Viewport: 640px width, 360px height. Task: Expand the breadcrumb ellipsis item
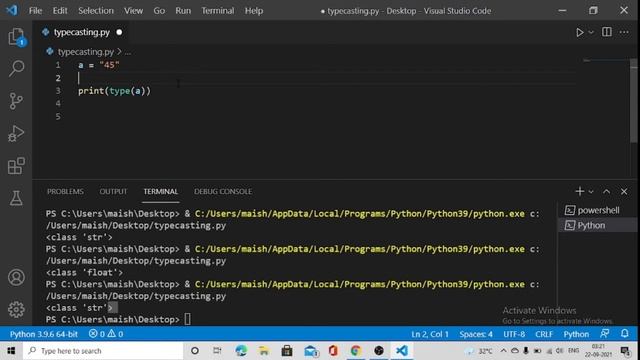[x=128, y=52]
